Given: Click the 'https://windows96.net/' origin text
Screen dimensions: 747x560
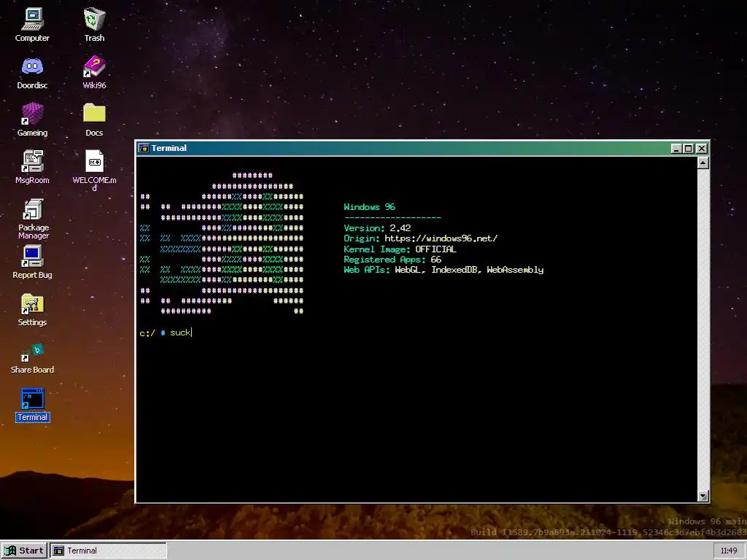Looking at the screenshot, I should 441,238.
